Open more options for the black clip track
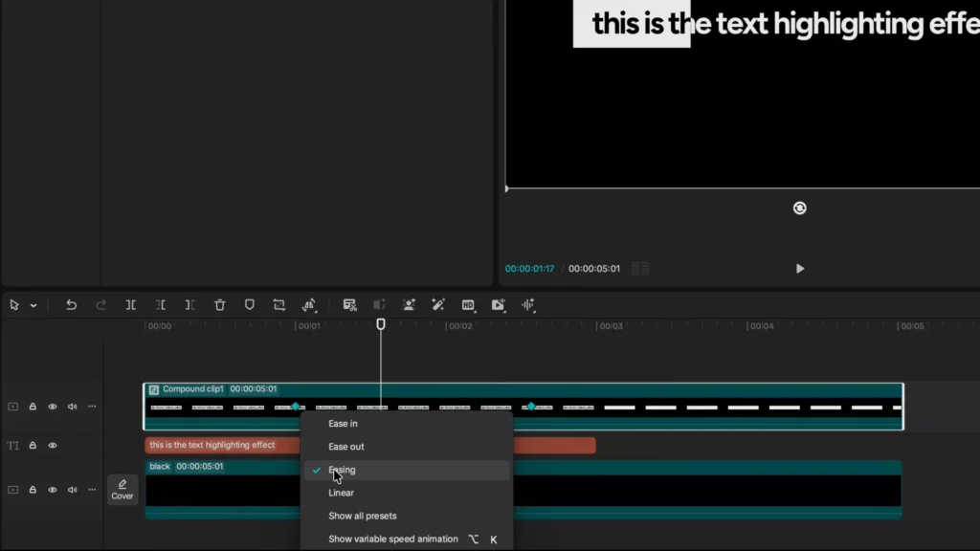Viewport: 980px width, 551px height. point(92,490)
